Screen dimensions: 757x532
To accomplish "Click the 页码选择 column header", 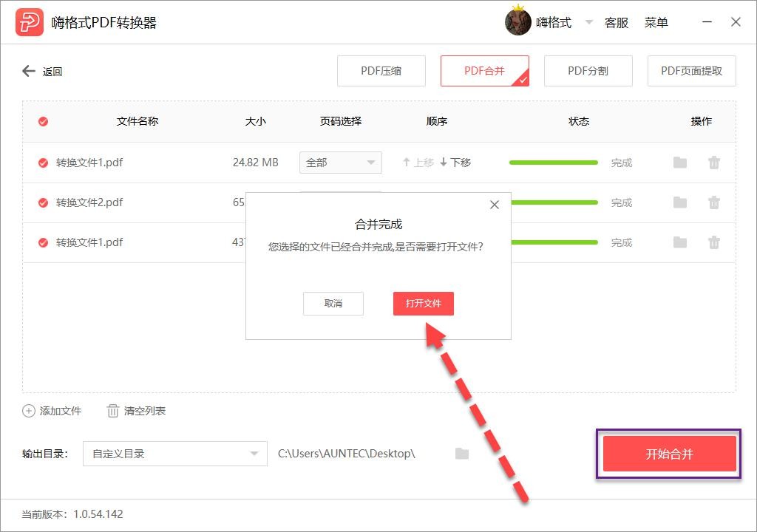I will [x=341, y=121].
